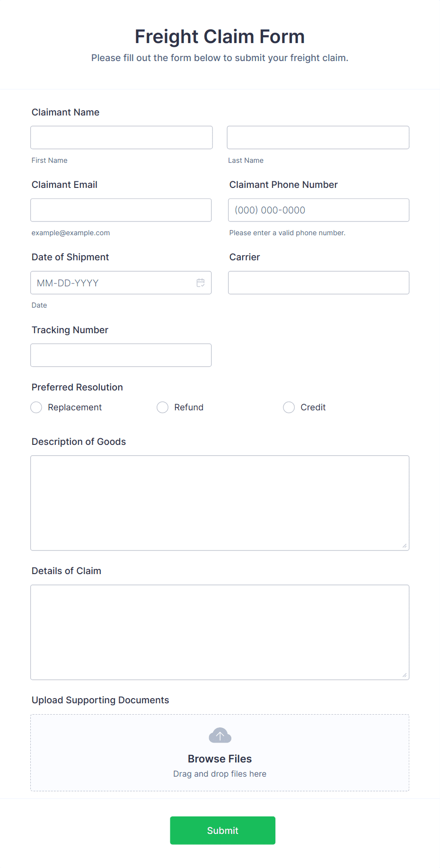Focus the Carrier input field
The image size is (440, 868).
318,283
